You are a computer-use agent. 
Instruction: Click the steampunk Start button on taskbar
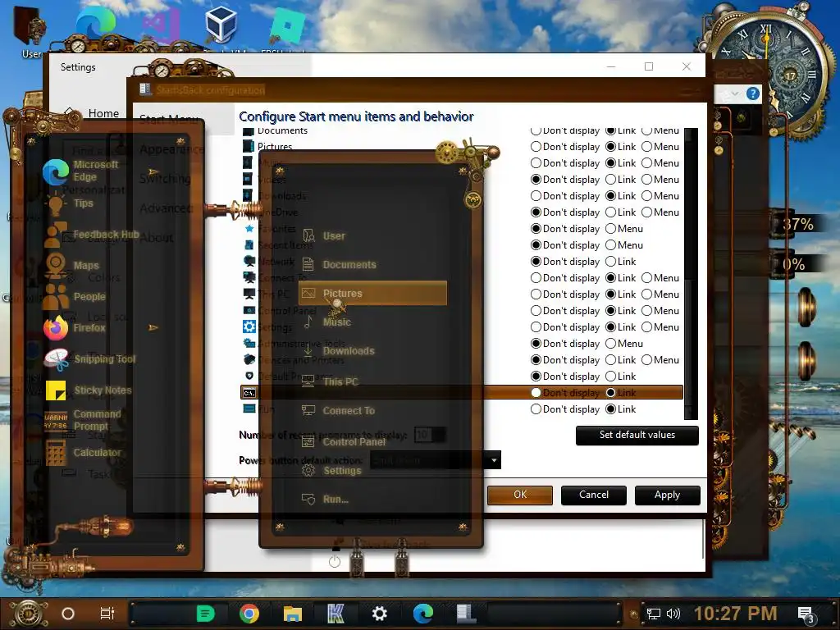(28, 614)
